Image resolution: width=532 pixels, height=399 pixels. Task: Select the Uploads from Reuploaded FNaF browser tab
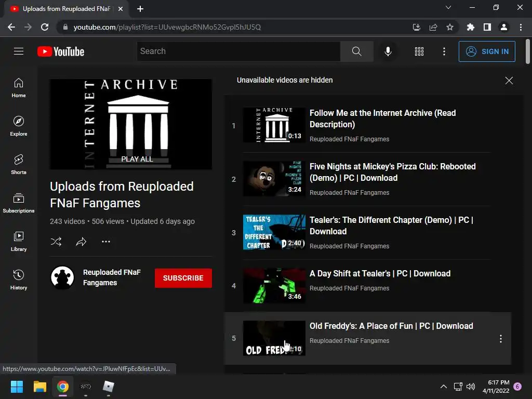(x=66, y=9)
